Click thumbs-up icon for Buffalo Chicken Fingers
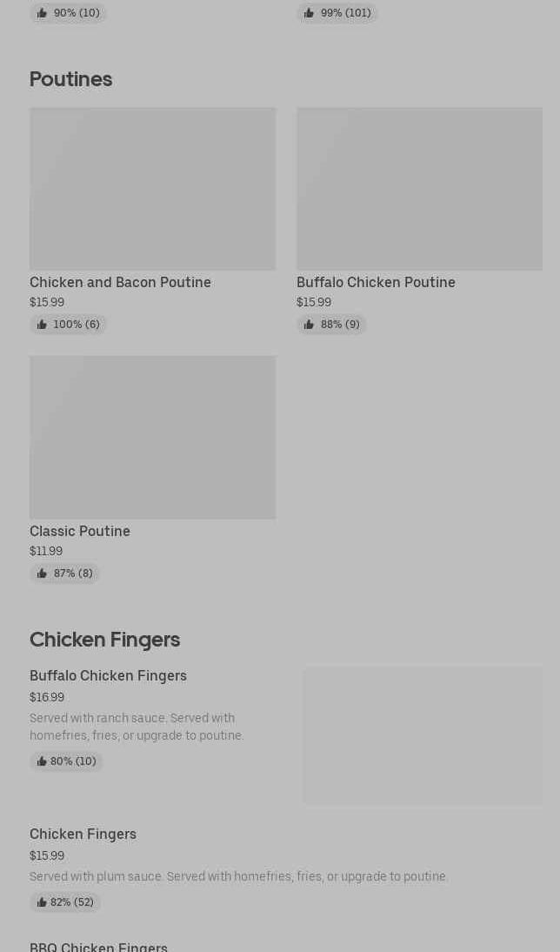The height and width of the screenshot is (952, 560). coord(42,761)
